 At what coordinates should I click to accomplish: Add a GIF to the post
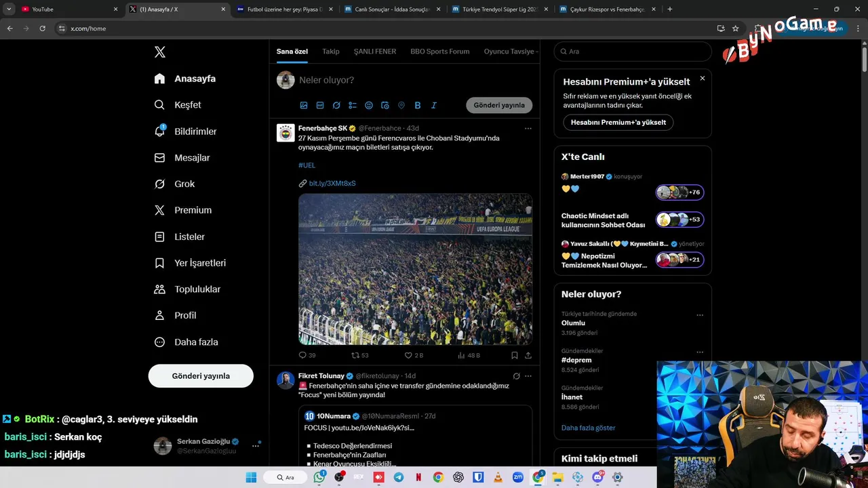(320, 105)
